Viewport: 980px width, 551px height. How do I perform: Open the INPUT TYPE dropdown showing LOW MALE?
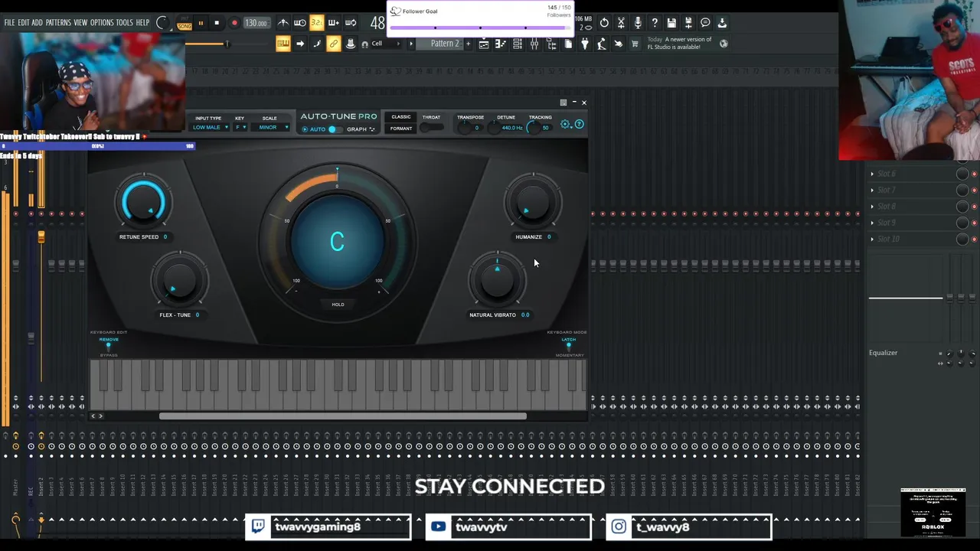pyautogui.click(x=208, y=127)
